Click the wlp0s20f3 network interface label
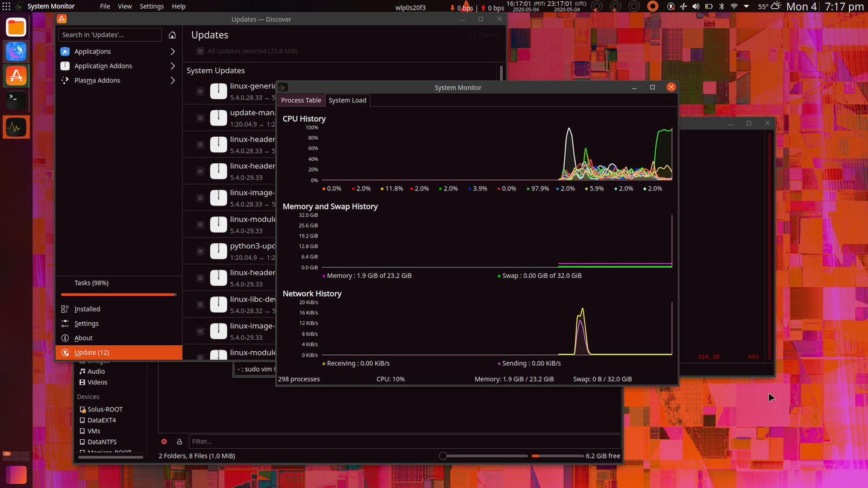Image resolution: width=868 pixels, height=488 pixels. (x=410, y=7)
